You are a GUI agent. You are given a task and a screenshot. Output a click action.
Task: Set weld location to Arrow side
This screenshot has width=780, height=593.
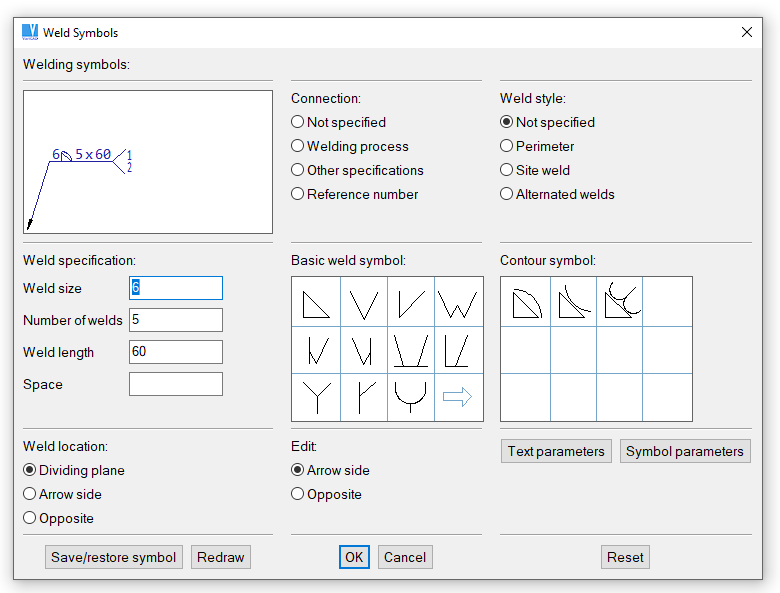[30, 494]
